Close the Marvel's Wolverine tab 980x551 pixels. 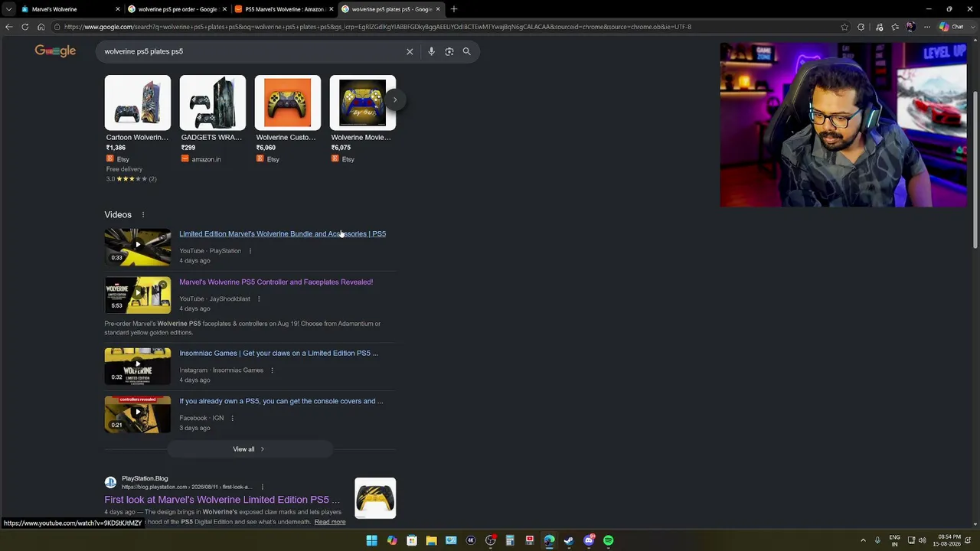118,9
